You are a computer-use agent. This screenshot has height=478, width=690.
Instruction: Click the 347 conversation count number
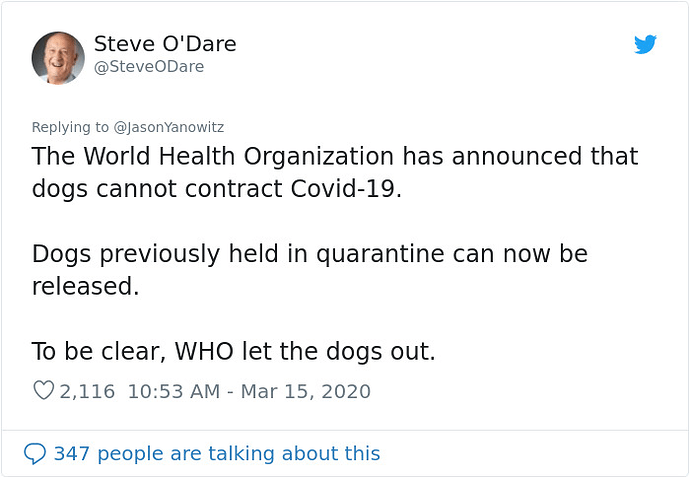(72, 454)
